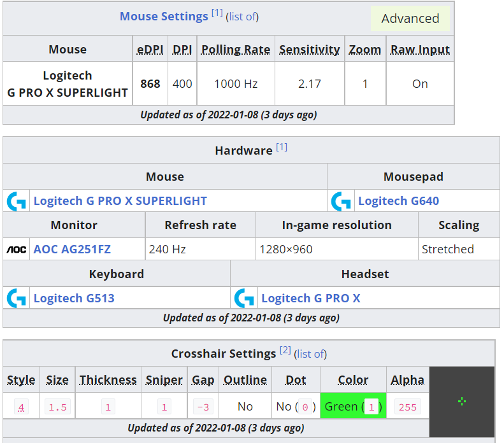504x443 pixels.
Task: Click the crosshair Style value 4
Action: tap(21, 407)
